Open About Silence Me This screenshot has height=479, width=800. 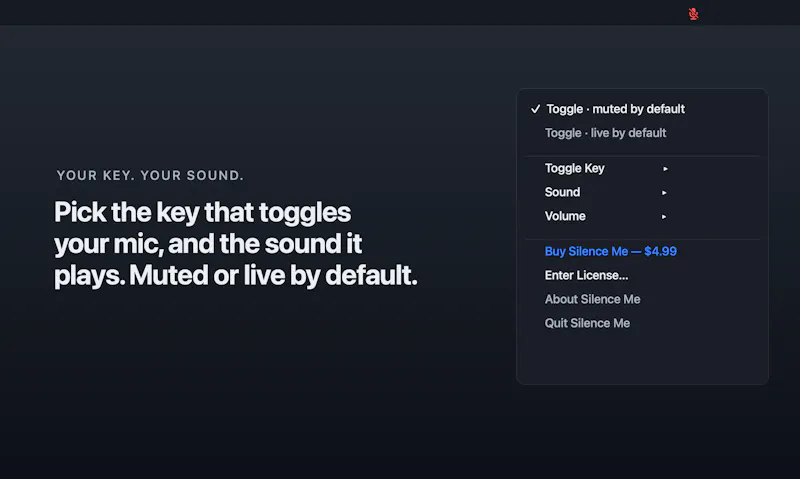click(x=592, y=299)
